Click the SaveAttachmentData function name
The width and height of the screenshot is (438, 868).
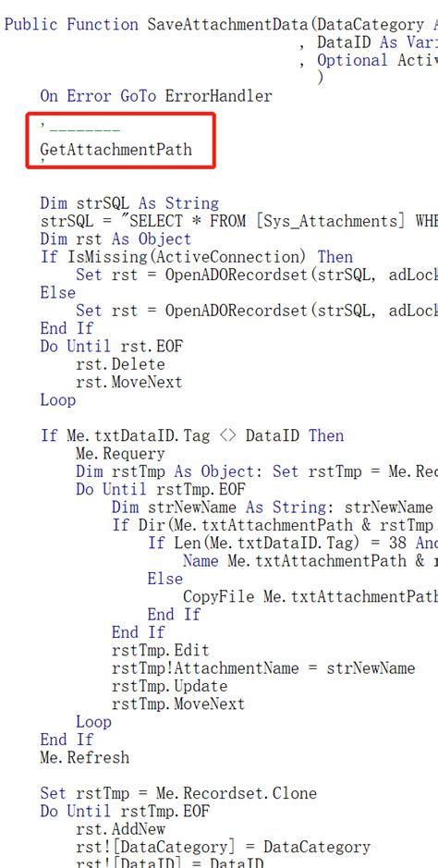(x=227, y=24)
